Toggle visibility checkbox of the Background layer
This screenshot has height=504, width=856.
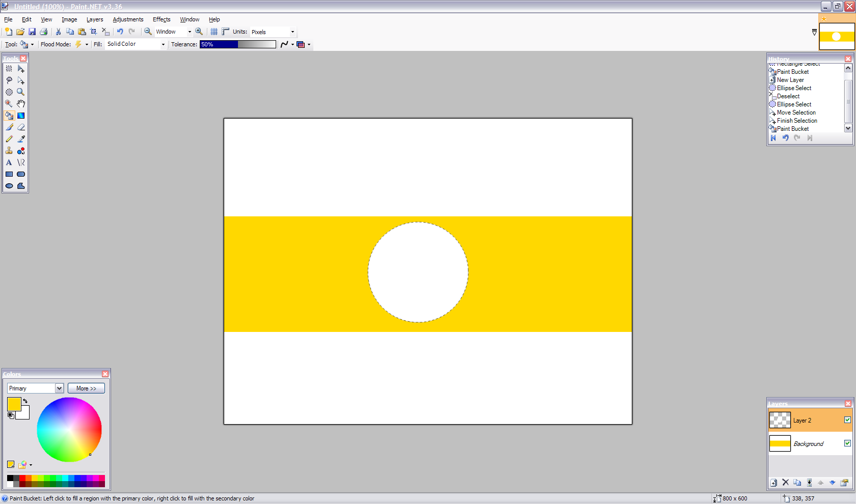[847, 443]
